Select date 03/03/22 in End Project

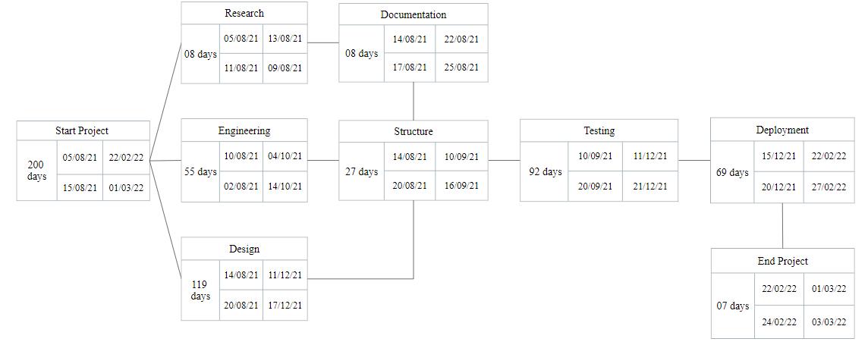829,321
